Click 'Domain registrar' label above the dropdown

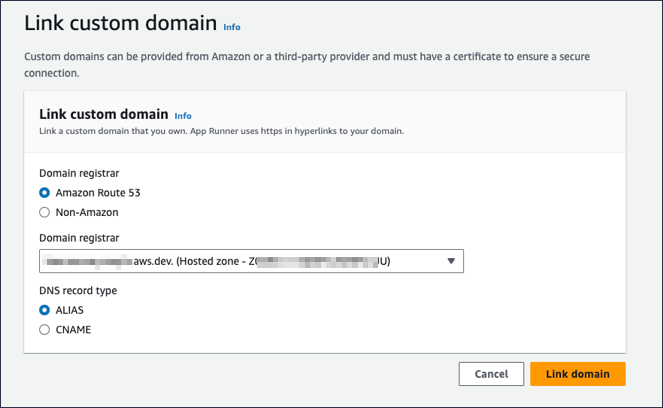click(x=78, y=238)
